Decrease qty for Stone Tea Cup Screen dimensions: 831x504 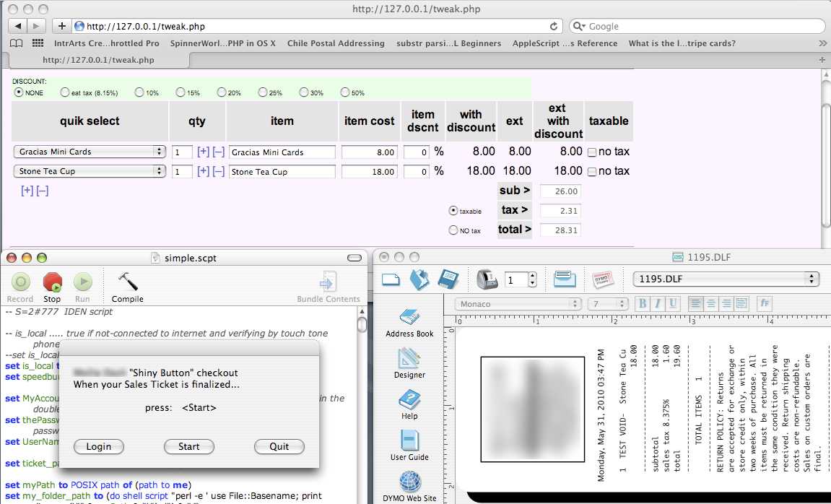point(218,172)
